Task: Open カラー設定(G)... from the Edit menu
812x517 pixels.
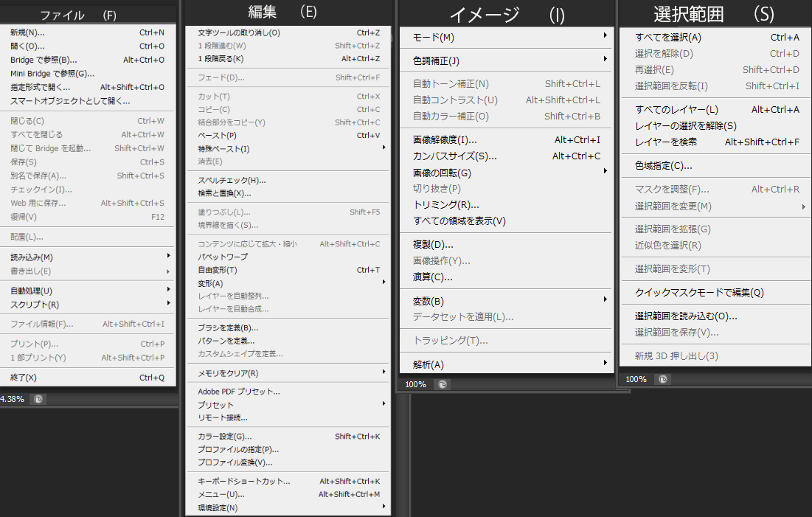Action: coord(288,436)
